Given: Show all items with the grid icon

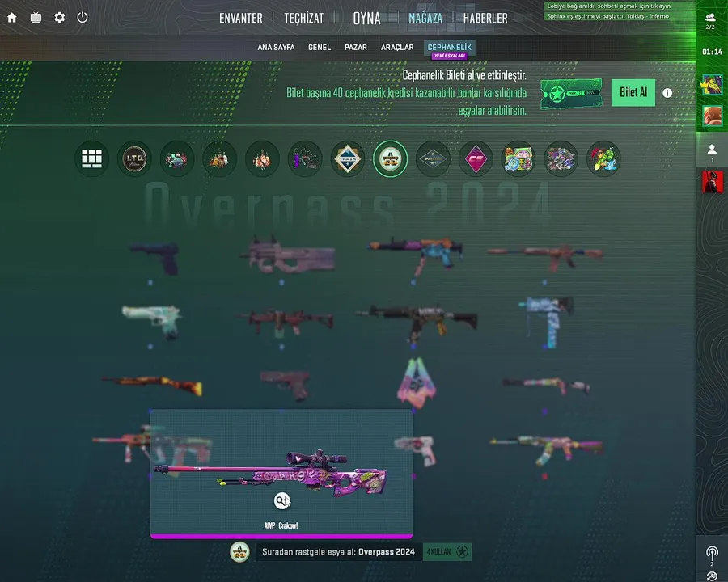Looking at the screenshot, I should click(92, 158).
